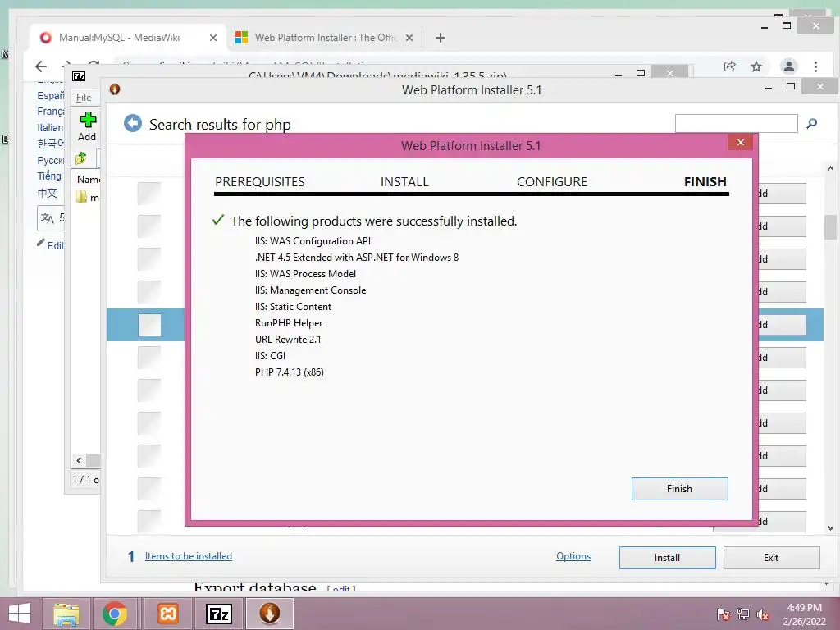840x630 pixels.
Task: Click the Exit button
Action: (771, 558)
